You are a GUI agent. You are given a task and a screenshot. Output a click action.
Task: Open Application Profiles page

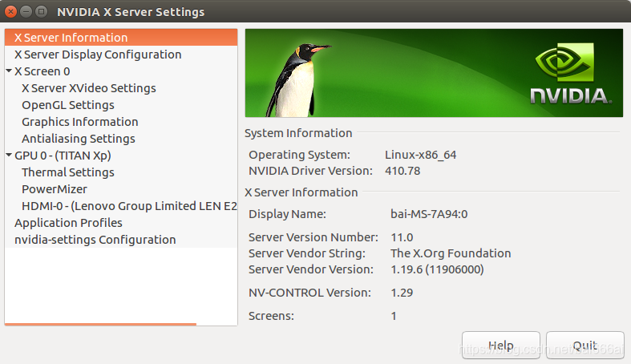[121, 223]
